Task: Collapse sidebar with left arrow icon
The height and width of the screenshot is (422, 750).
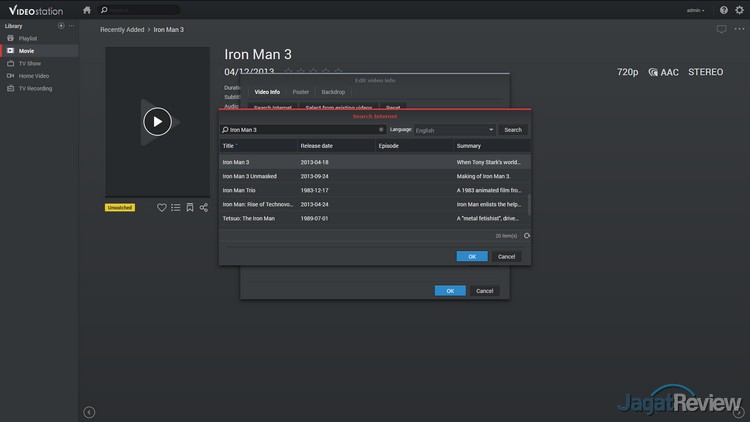Action: point(89,412)
